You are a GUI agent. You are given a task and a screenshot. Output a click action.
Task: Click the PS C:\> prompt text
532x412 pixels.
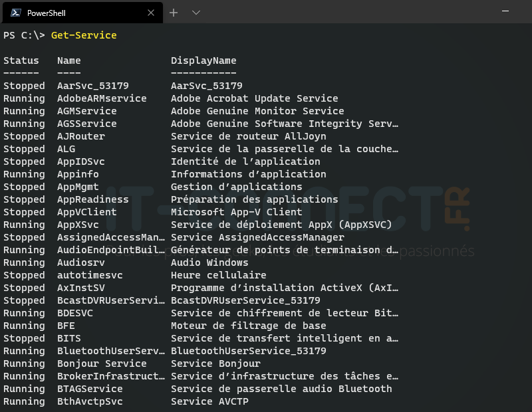(24, 35)
